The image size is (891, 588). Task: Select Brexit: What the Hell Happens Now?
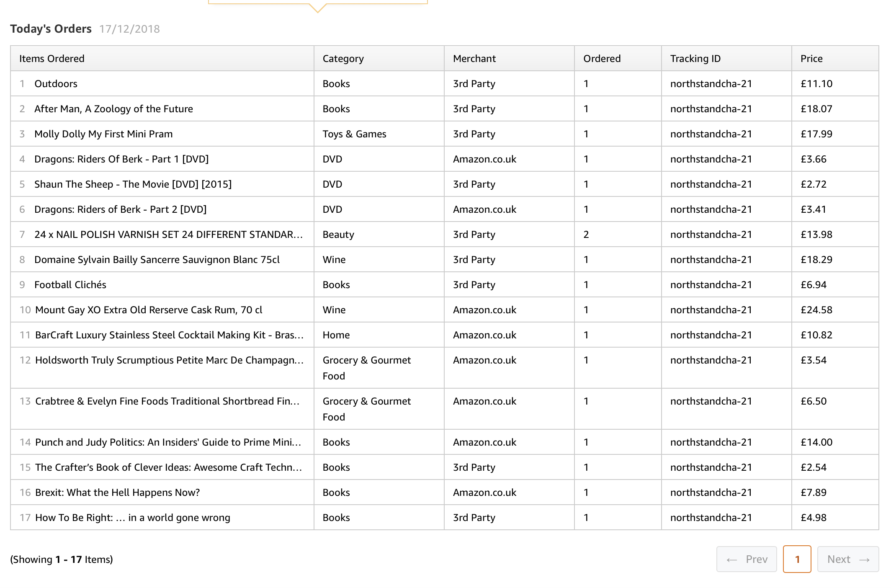[x=118, y=493]
